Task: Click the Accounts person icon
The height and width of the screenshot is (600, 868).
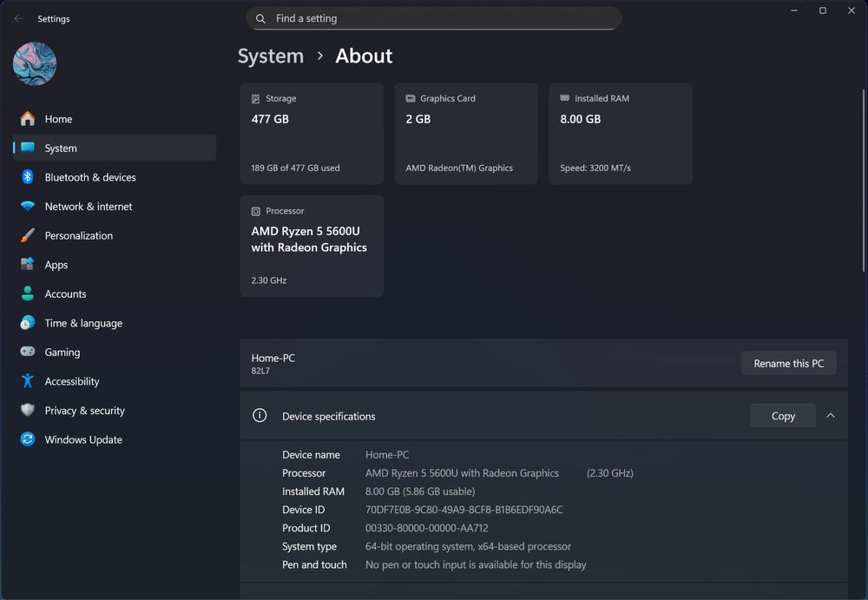Action: coord(27,293)
